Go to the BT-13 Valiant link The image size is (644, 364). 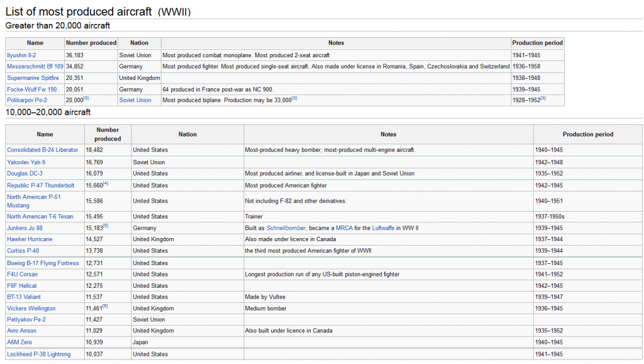(x=24, y=297)
